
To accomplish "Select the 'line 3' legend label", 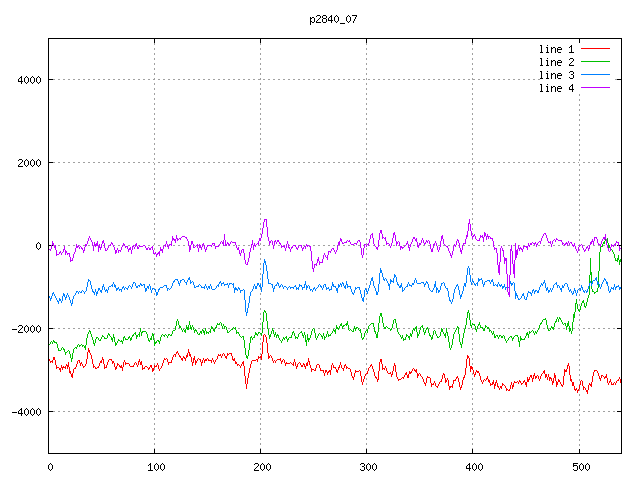I will 551,75.
